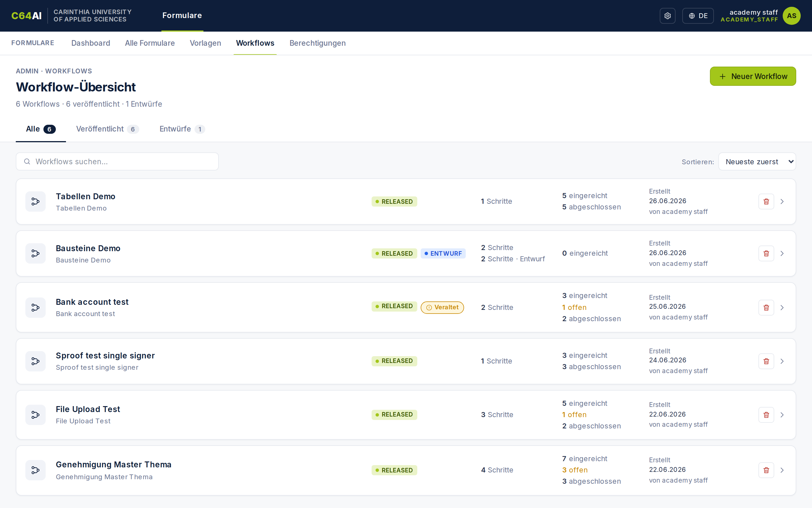Click the workflow icon of Bausteine Demo
Viewport: 812px width, 508px height.
pos(36,253)
